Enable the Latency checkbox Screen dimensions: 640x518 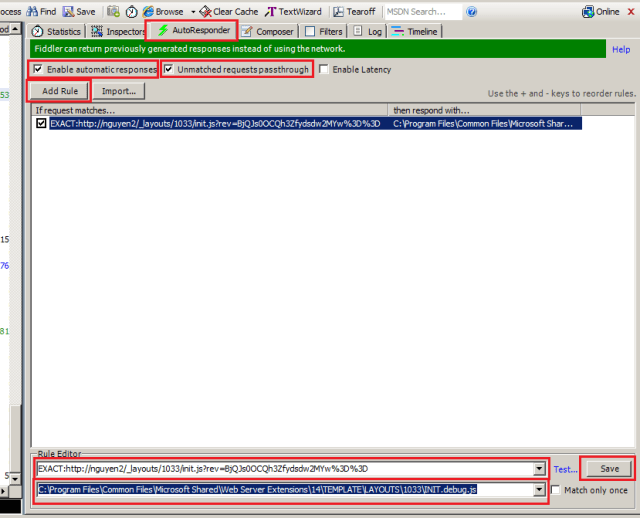(325, 69)
